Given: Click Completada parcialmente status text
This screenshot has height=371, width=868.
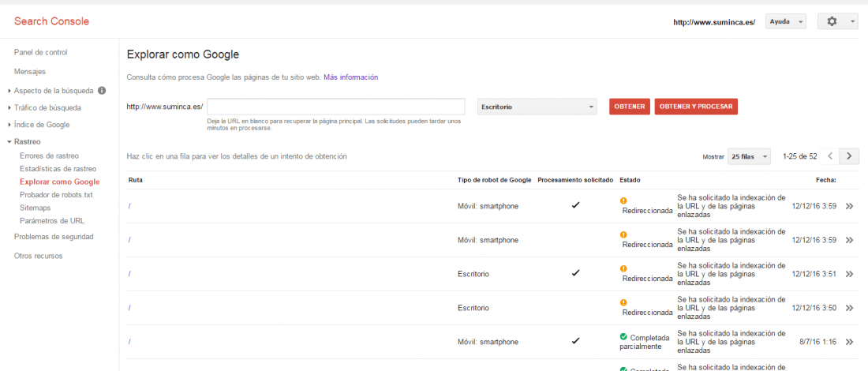Looking at the screenshot, I should pyautogui.click(x=645, y=343).
